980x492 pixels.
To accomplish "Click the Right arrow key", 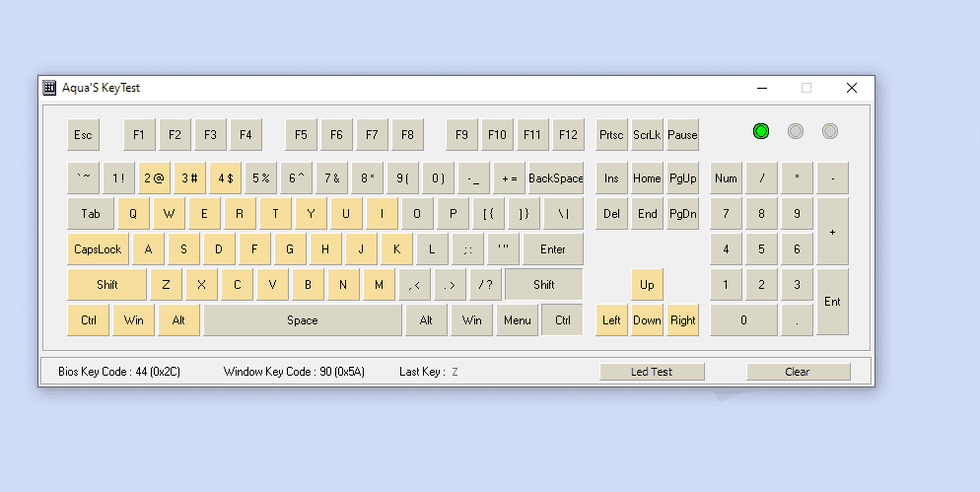I will point(682,320).
